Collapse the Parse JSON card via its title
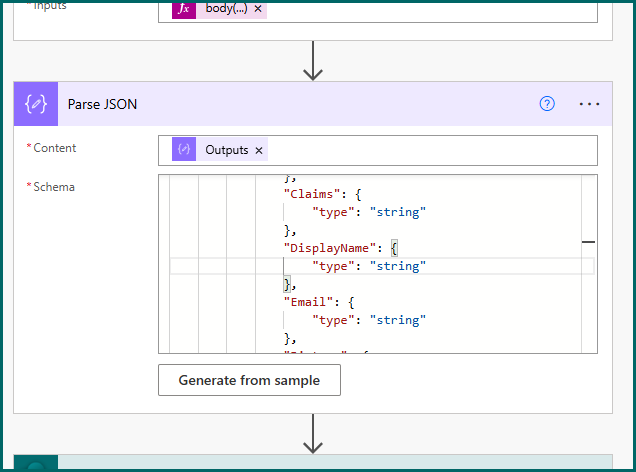 102,104
